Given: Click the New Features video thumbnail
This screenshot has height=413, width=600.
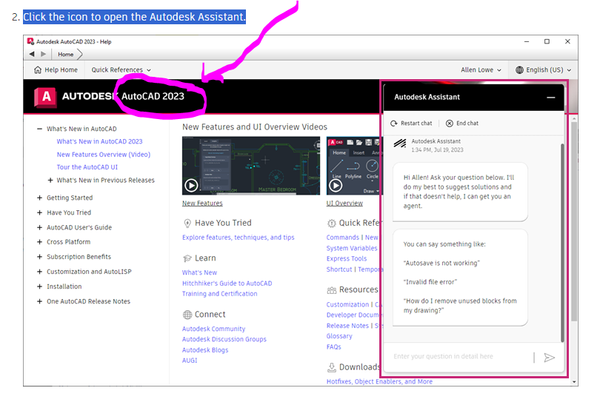Looking at the screenshot, I should [x=251, y=166].
